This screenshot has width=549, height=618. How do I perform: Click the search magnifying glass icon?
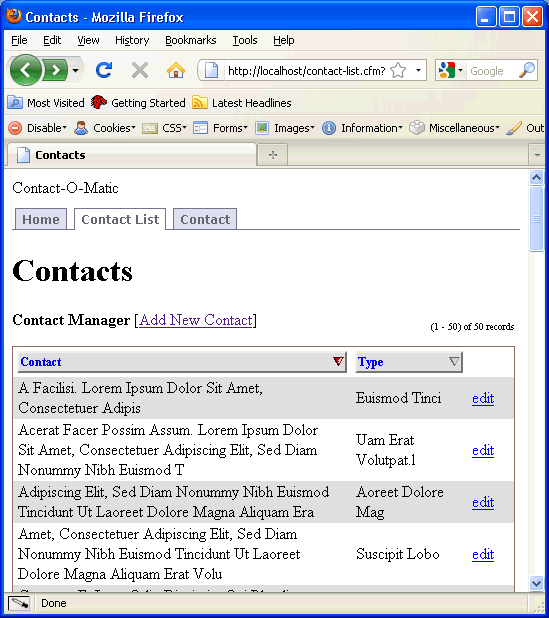(x=527, y=71)
